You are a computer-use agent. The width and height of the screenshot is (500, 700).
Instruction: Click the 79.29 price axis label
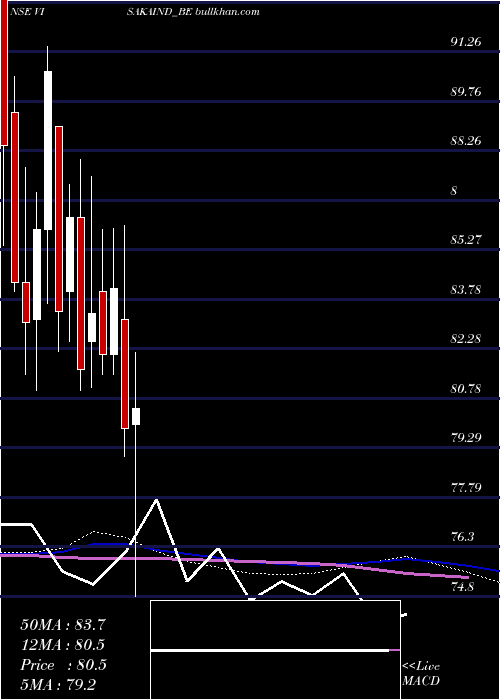coord(466,438)
